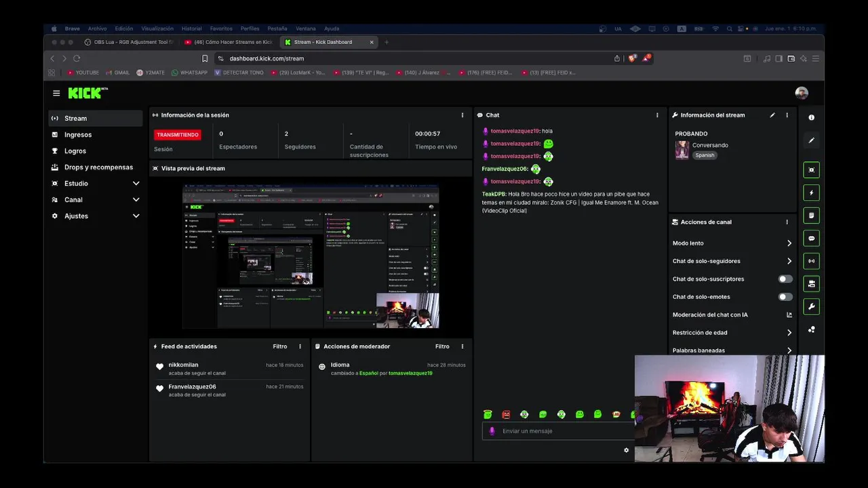868x488 pixels.
Task: Open YOUTUBE bookmark in bookmarks bar
Action: pyautogui.click(x=83, y=73)
